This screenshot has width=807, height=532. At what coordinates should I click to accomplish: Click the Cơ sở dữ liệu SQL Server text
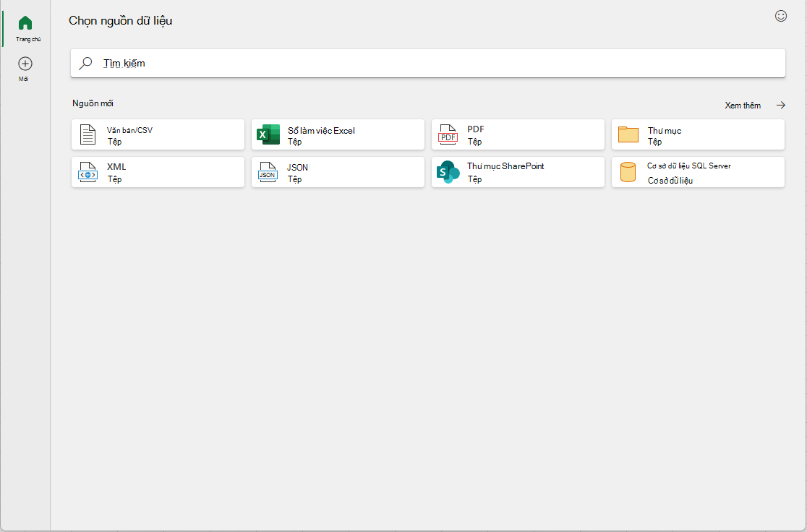coord(688,166)
